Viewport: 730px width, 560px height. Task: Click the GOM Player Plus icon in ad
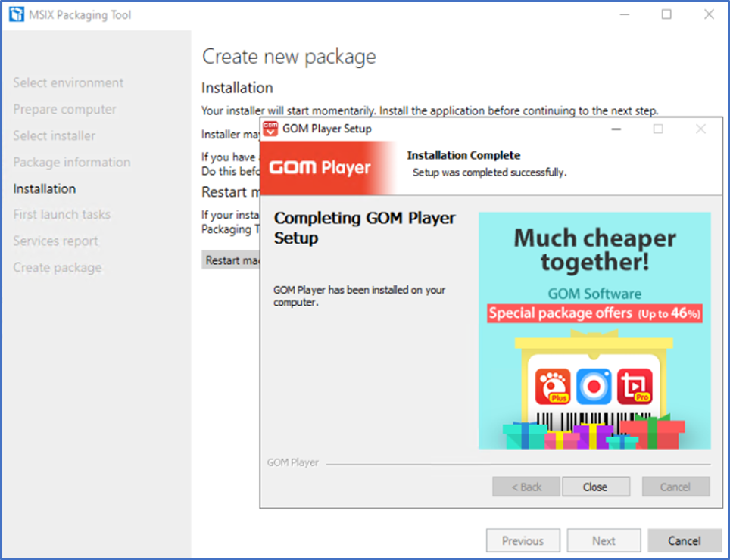pyautogui.click(x=553, y=386)
